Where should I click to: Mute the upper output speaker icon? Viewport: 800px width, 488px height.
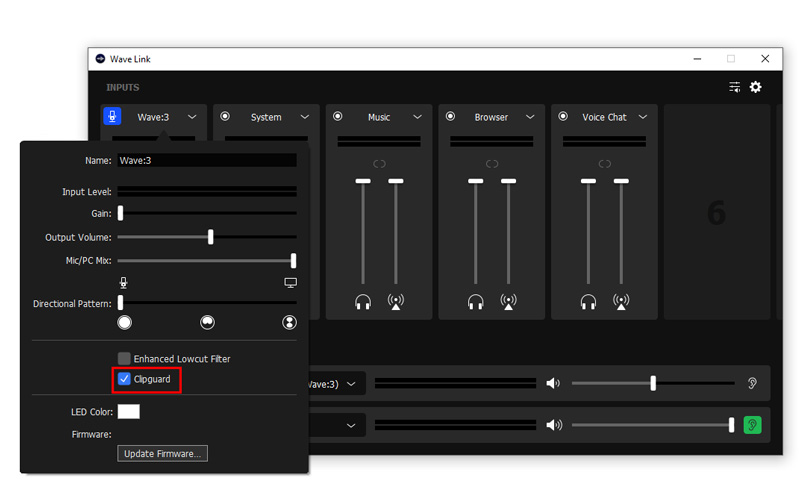(x=553, y=383)
